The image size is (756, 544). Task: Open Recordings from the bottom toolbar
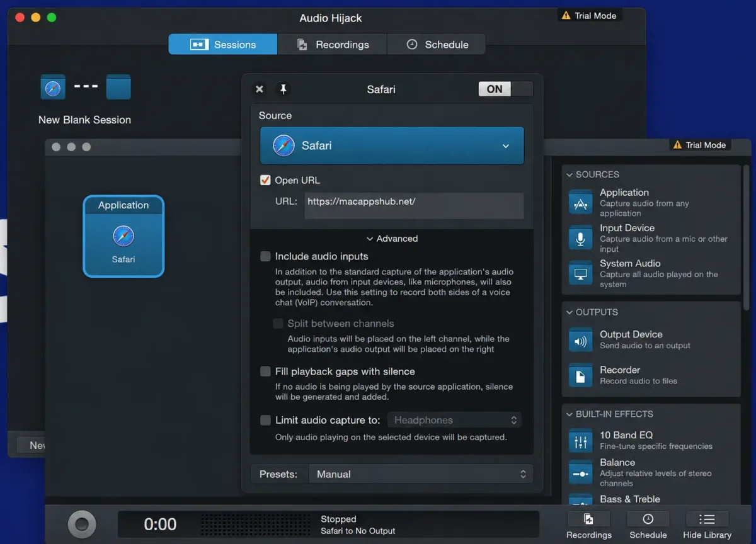pos(589,526)
